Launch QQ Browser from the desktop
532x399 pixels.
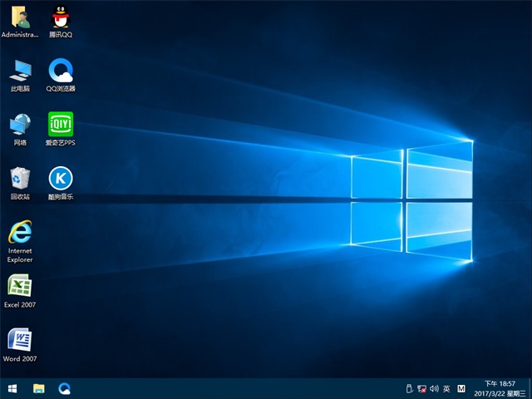pyautogui.click(x=60, y=71)
